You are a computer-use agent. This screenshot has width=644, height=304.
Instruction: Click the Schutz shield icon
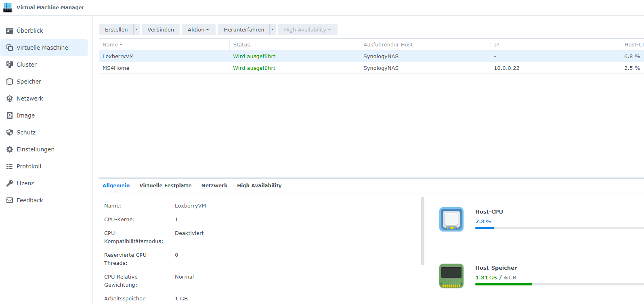tap(10, 132)
